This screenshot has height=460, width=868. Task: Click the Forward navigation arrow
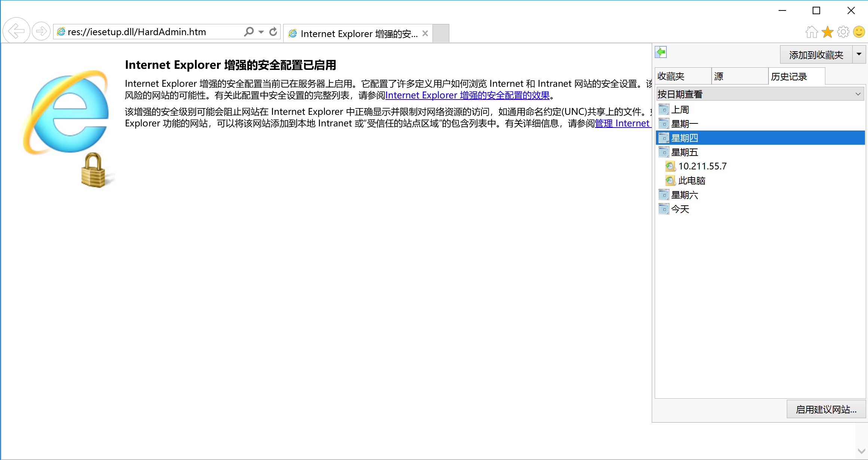pyautogui.click(x=41, y=31)
